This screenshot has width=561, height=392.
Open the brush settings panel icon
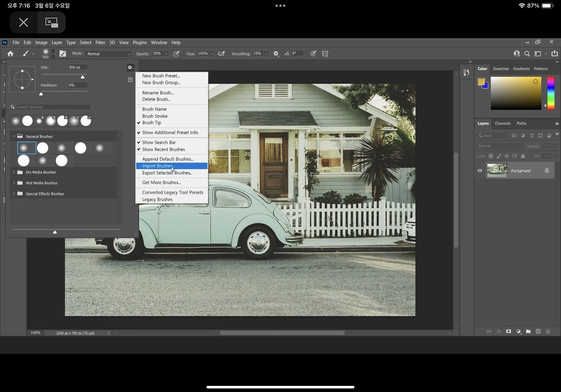point(63,53)
